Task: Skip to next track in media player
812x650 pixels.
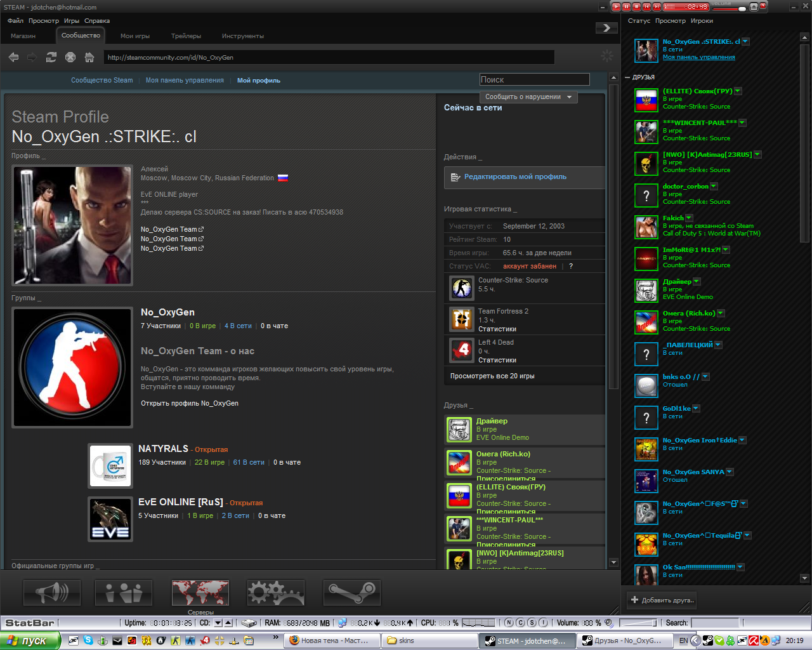Action: click(657, 6)
